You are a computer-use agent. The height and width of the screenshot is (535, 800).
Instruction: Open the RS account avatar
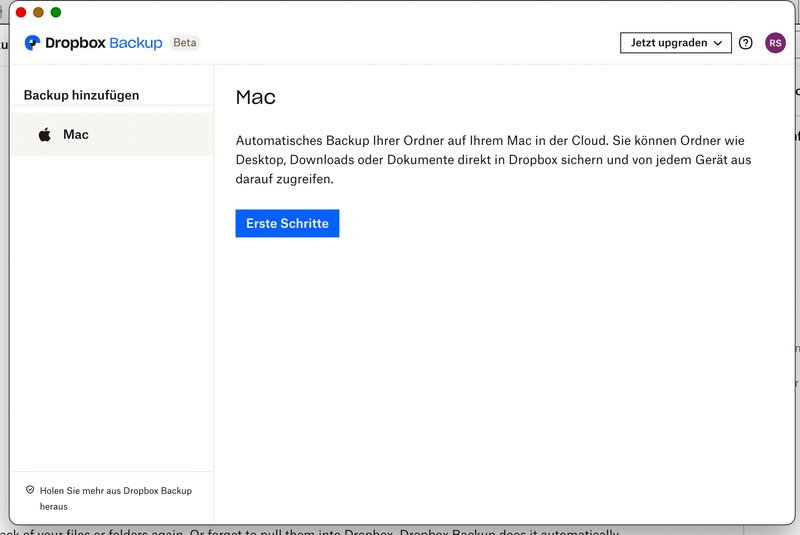coord(775,43)
